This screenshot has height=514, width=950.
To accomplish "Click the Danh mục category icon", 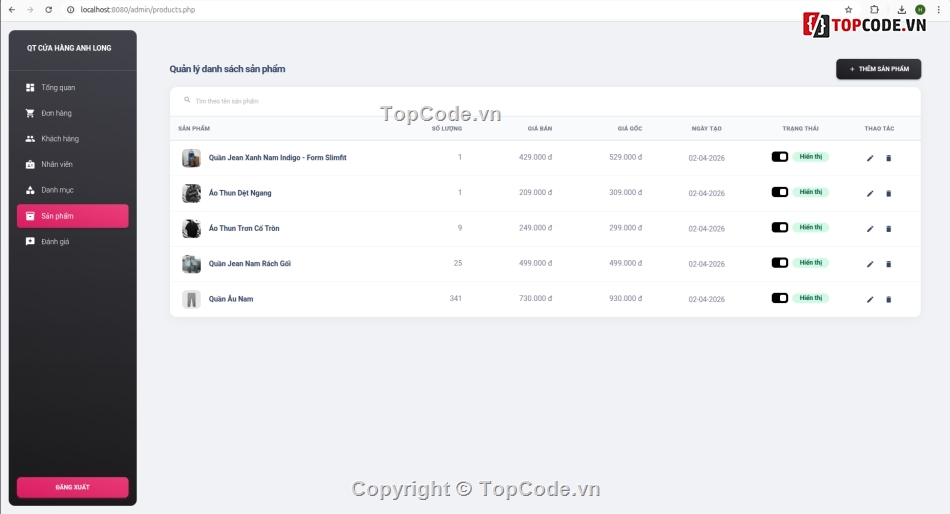I will click(x=30, y=190).
